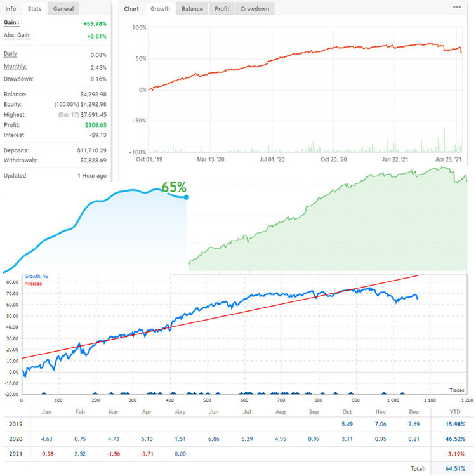Click the Apr 23, '21 axis label
Image resolution: width=476 pixels, height=476 pixels.
tap(448, 159)
